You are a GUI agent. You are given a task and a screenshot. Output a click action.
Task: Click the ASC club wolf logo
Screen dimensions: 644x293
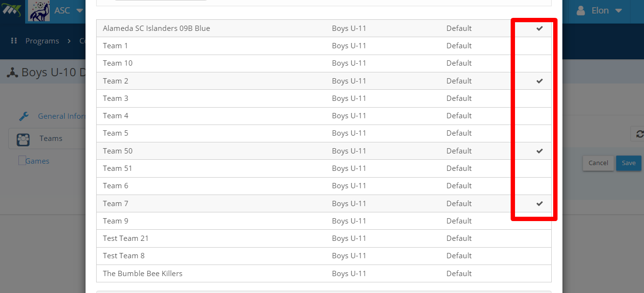pos(39,11)
